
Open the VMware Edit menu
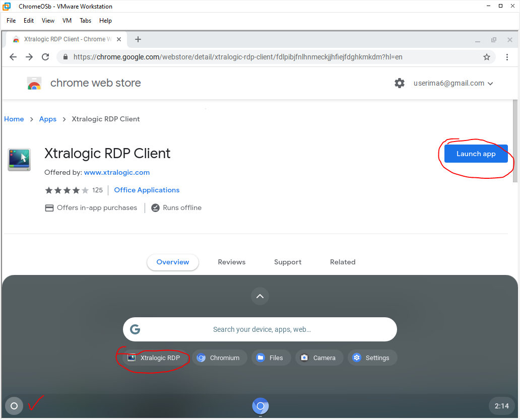pos(29,21)
